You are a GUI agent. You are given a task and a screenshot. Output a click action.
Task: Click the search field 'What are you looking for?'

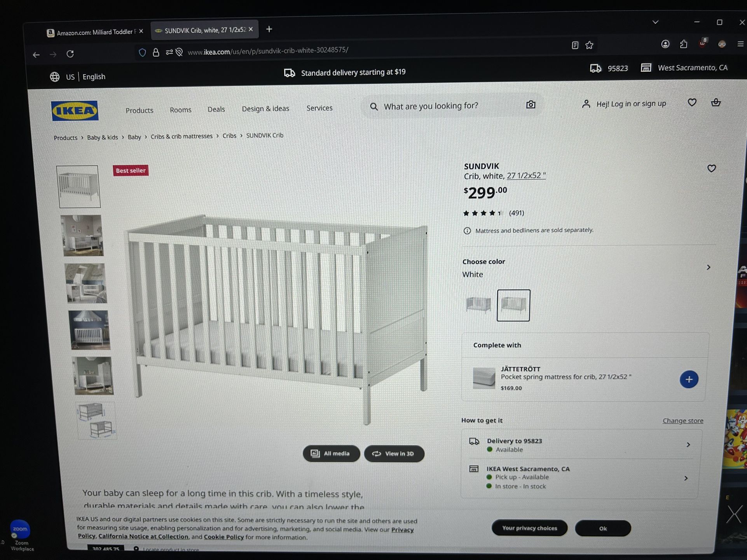coord(451,106)
